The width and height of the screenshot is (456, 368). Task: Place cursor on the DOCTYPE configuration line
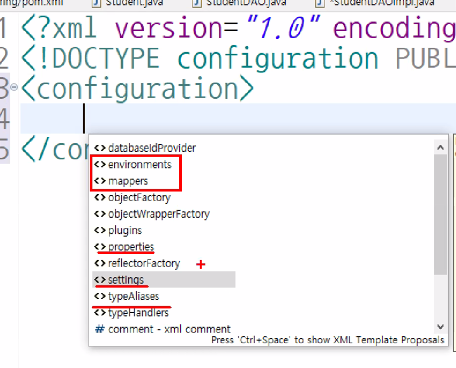pos(238,59)
